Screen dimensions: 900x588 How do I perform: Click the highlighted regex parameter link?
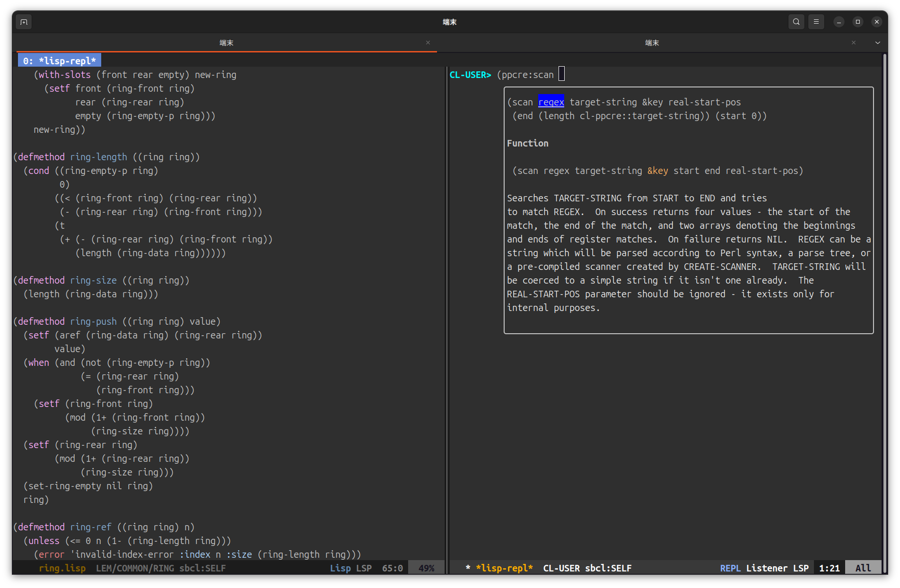(x=551, y=102)
